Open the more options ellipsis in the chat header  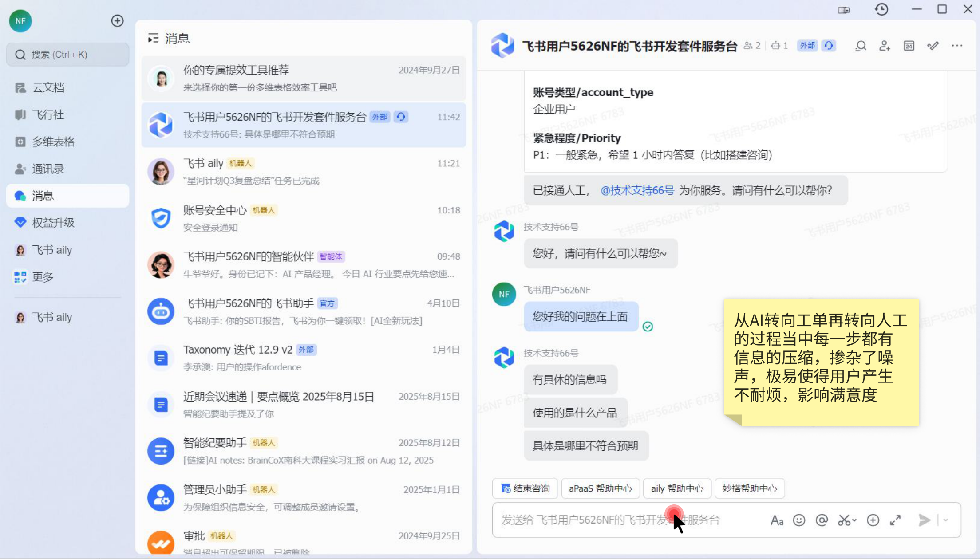tap(957, 46)
